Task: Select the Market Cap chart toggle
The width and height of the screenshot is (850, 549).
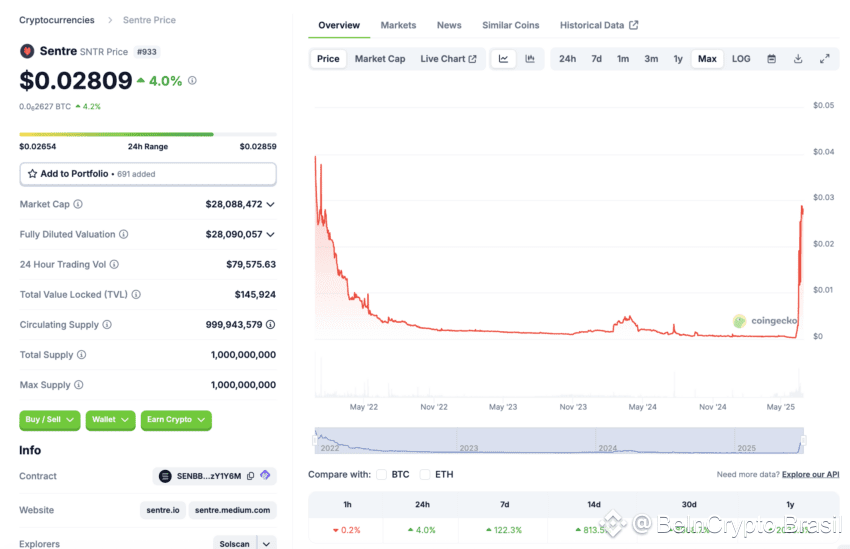Action: [x=380, y=59]
